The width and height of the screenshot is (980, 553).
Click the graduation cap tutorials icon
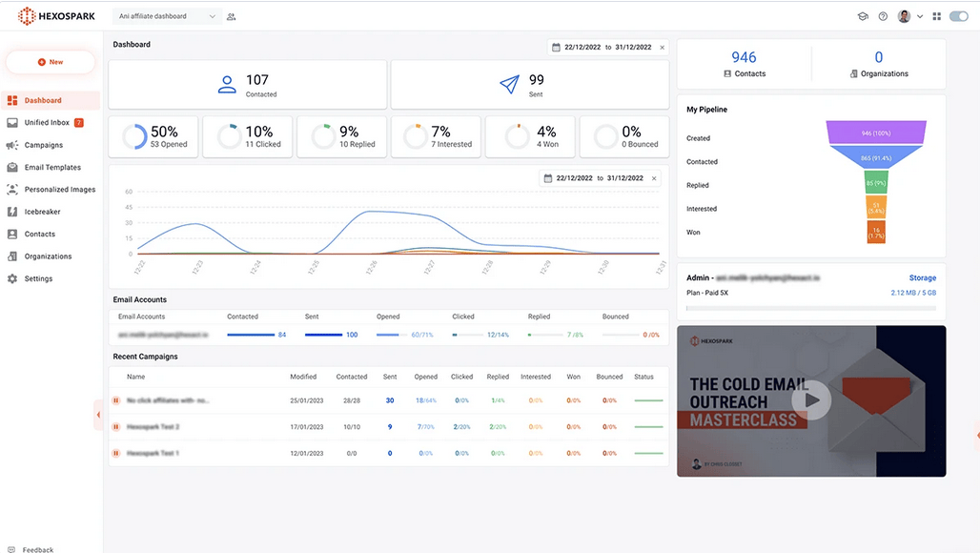863,16
